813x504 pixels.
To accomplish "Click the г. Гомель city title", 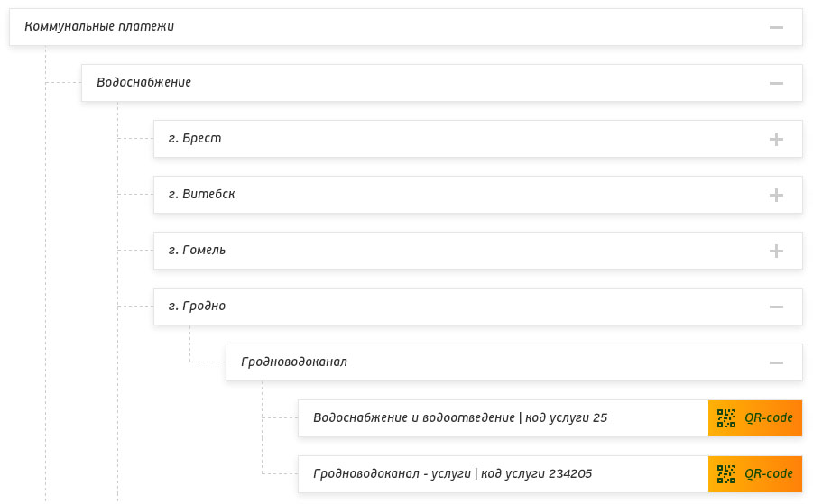I will (x=198, y=251).
